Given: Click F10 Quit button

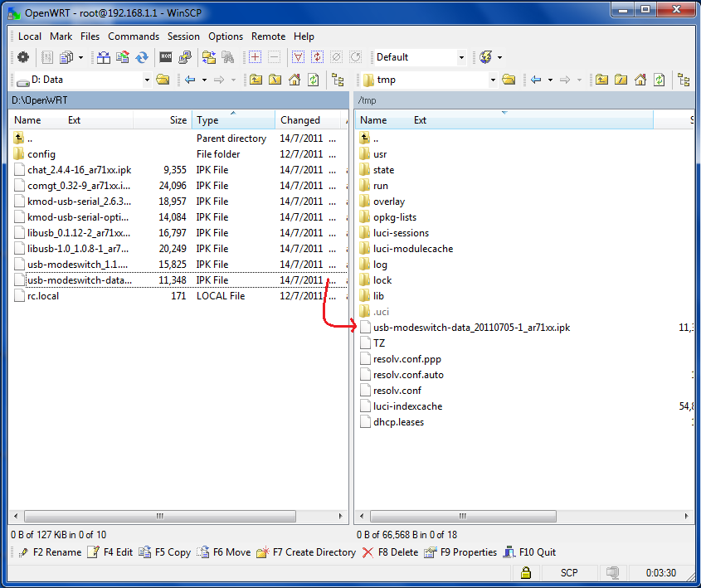Looking at the screenshot, I should point(530,552).
